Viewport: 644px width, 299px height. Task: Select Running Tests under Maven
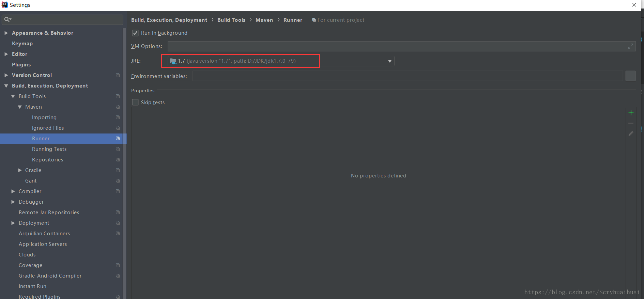[49, 149]
